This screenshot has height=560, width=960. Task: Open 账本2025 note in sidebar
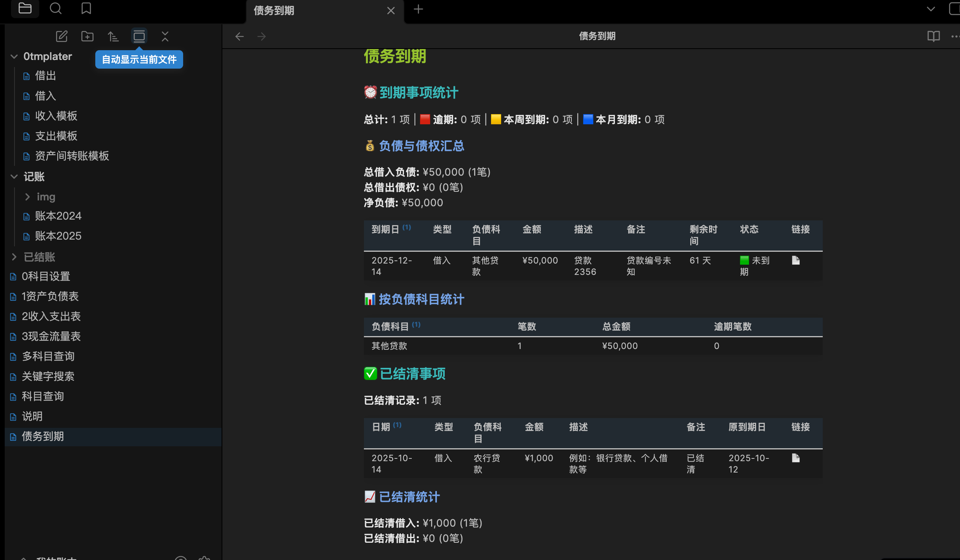click(x=58, y=236)
